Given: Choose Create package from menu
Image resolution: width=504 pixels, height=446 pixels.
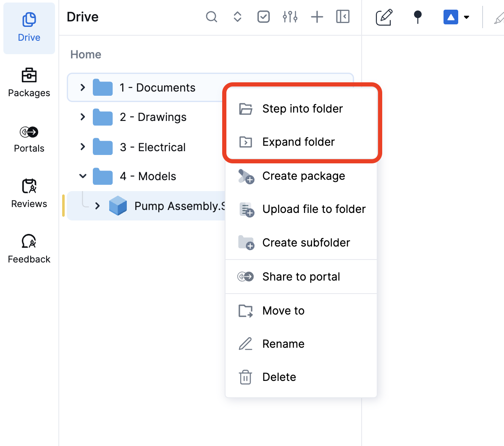Looking at the screenshot, I should 301,176.
